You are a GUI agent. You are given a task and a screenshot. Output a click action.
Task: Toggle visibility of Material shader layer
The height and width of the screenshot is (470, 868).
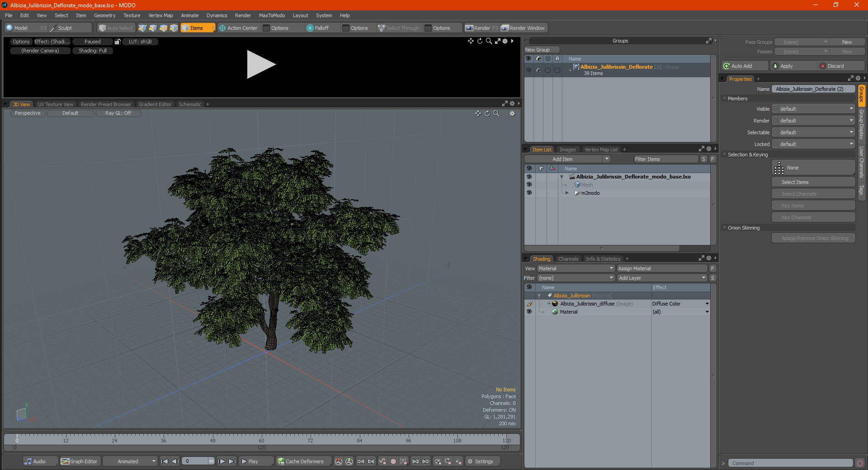[x=529, y=312]
